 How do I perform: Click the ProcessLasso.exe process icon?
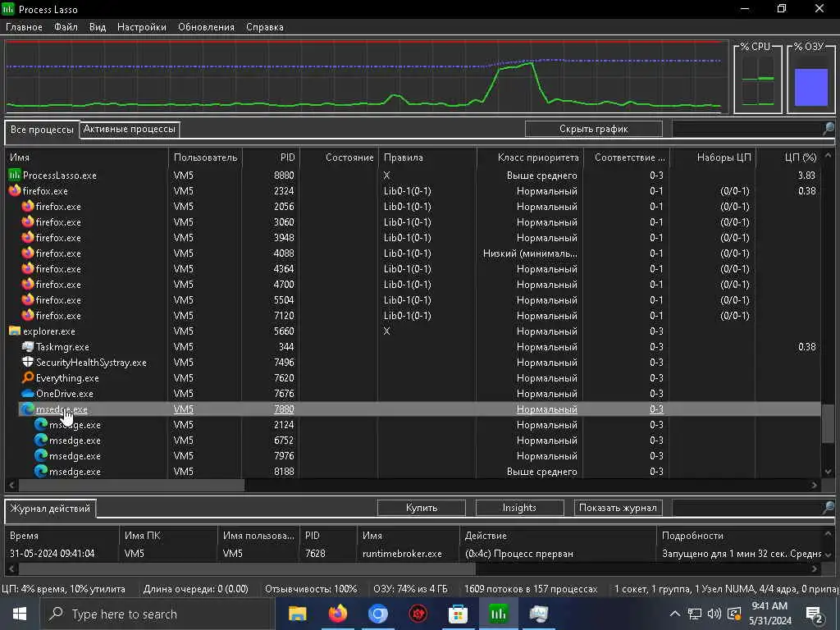15,176
